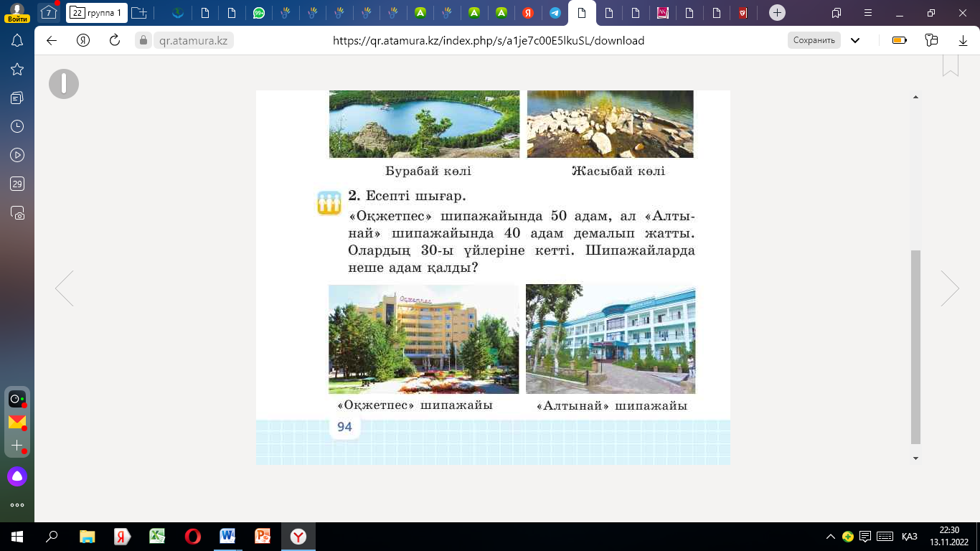980x551 pixels.
Task: Click the scrollbar up arrow
Action: [x=915, y=96]
